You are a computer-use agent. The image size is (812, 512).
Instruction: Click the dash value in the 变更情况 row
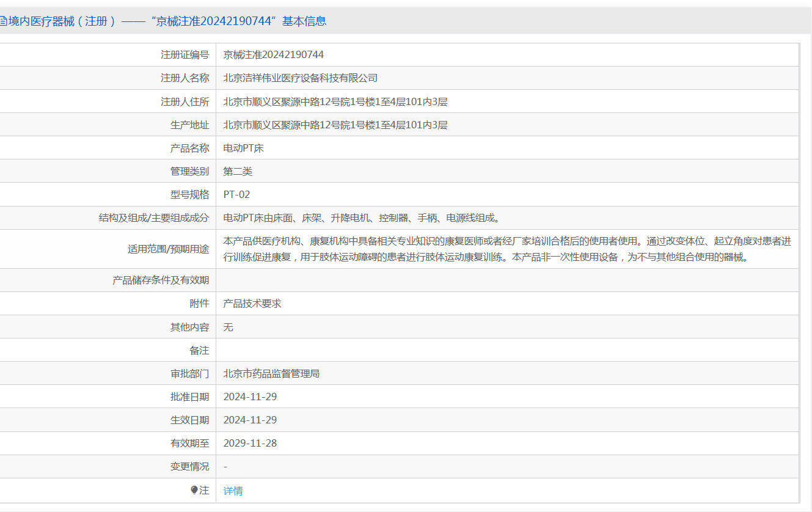[x=225, y=467]
